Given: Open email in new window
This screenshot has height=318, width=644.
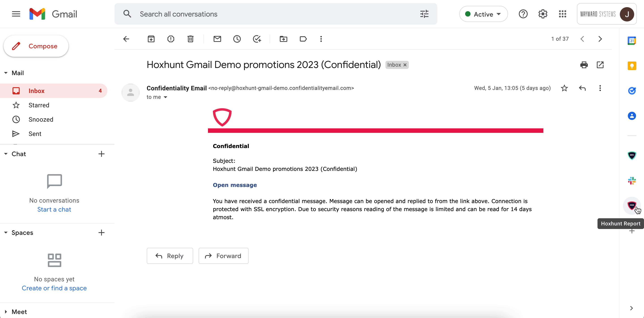Looking at the screenshot, I should (600, 65).
